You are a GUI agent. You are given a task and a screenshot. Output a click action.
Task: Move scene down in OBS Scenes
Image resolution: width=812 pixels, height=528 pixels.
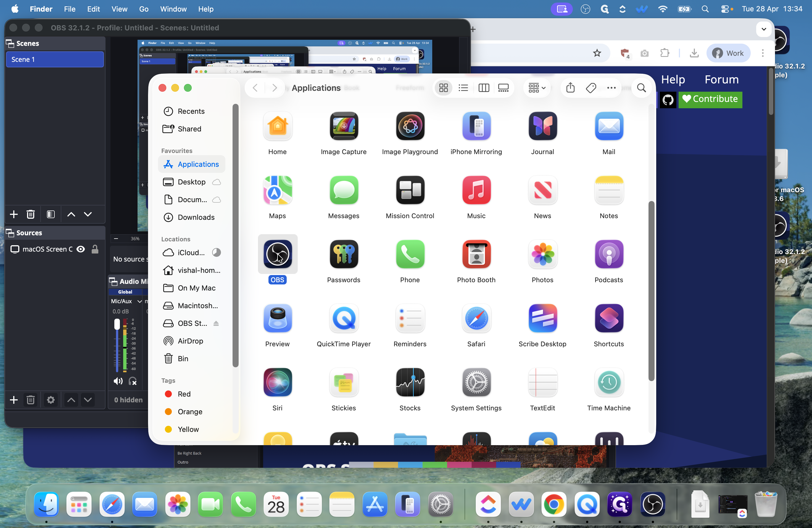tap(88, 214)
